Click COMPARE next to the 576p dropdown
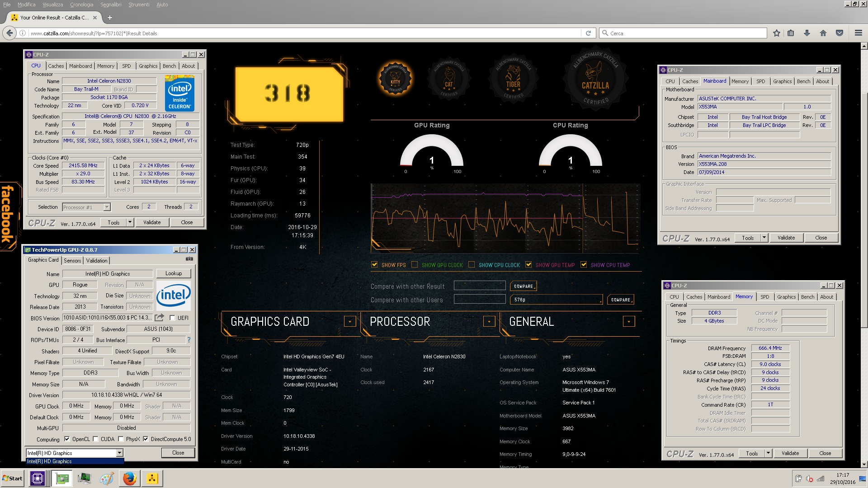The width and height of the screenshot is (868, 488). pyautogui.click(x=621, y=300)
